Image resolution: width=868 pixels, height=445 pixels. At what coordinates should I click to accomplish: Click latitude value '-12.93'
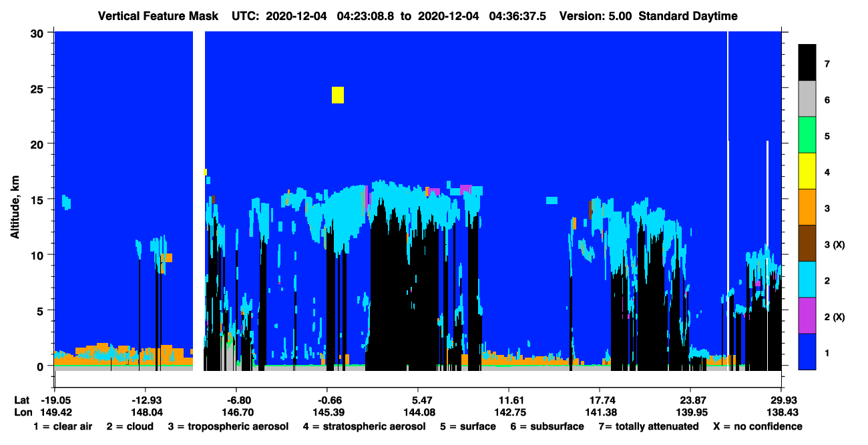146,400
